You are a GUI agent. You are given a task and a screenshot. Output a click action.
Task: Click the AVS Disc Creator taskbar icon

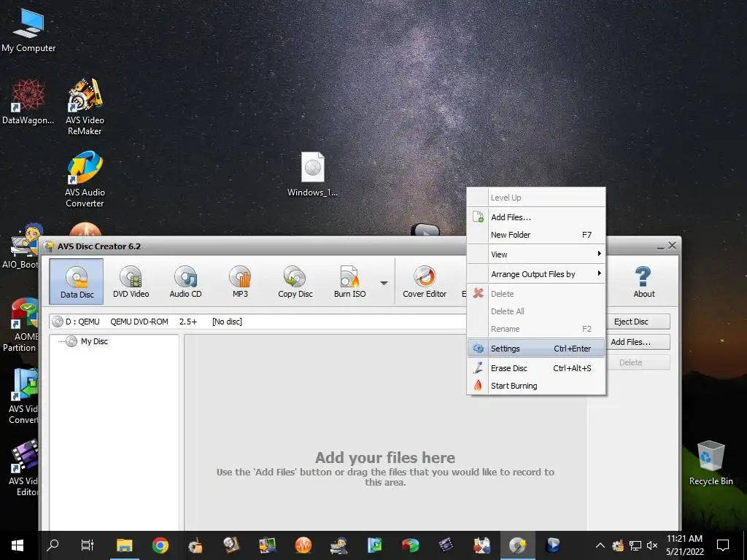click(x=517, y=545)
